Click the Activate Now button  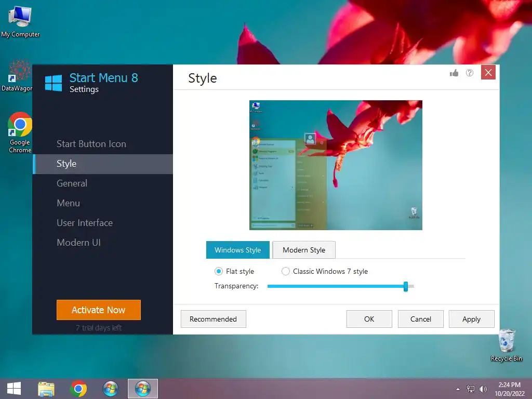pos(99,310)
